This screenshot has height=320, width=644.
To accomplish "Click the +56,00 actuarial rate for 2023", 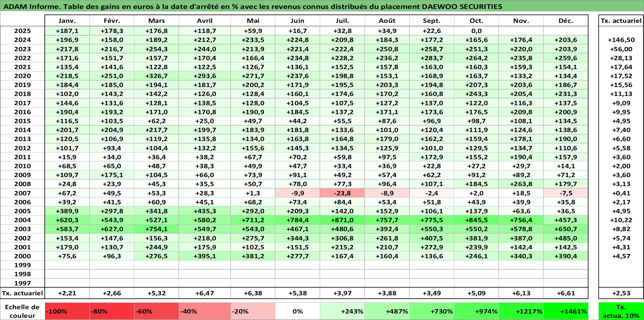I will (621, 49).
